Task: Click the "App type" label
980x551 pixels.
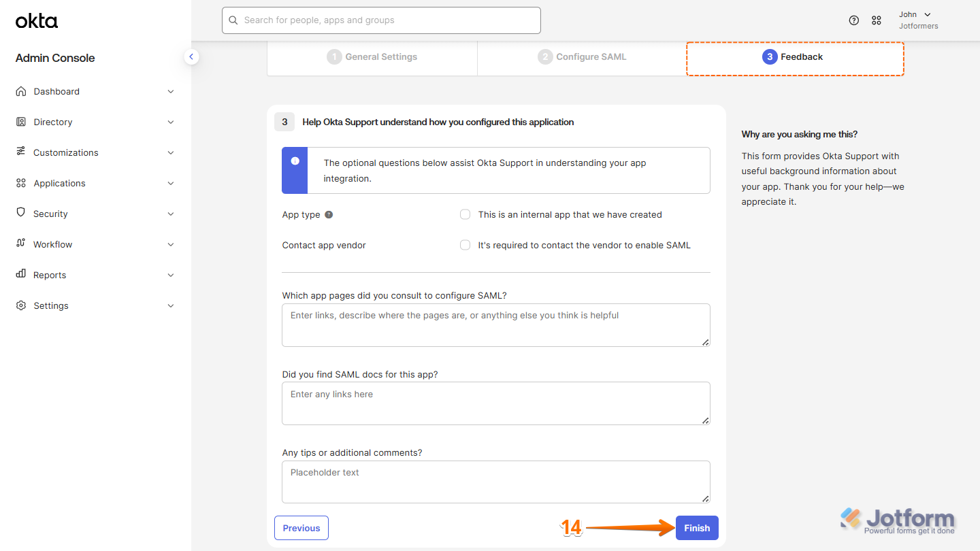Action: (301, 214)
